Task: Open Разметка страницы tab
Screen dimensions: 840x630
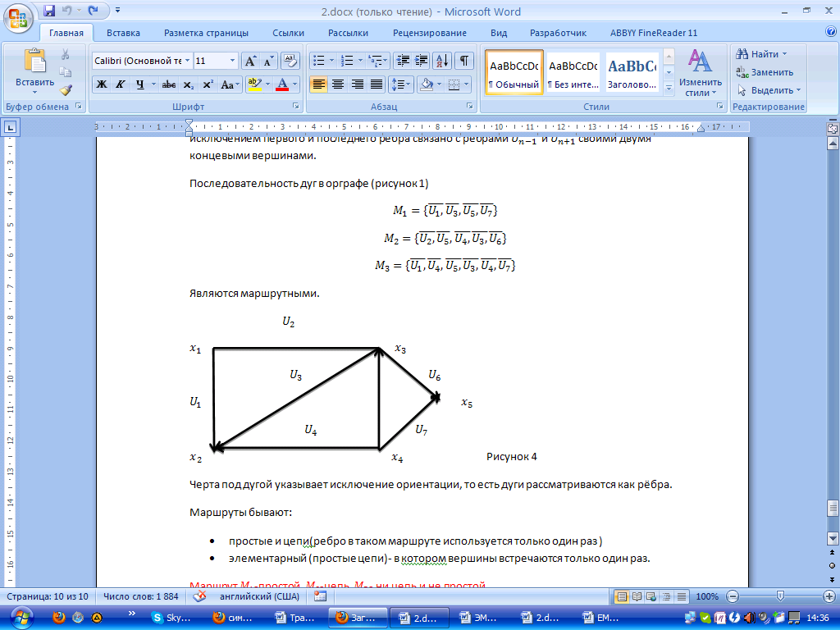Action: [206, 33]
